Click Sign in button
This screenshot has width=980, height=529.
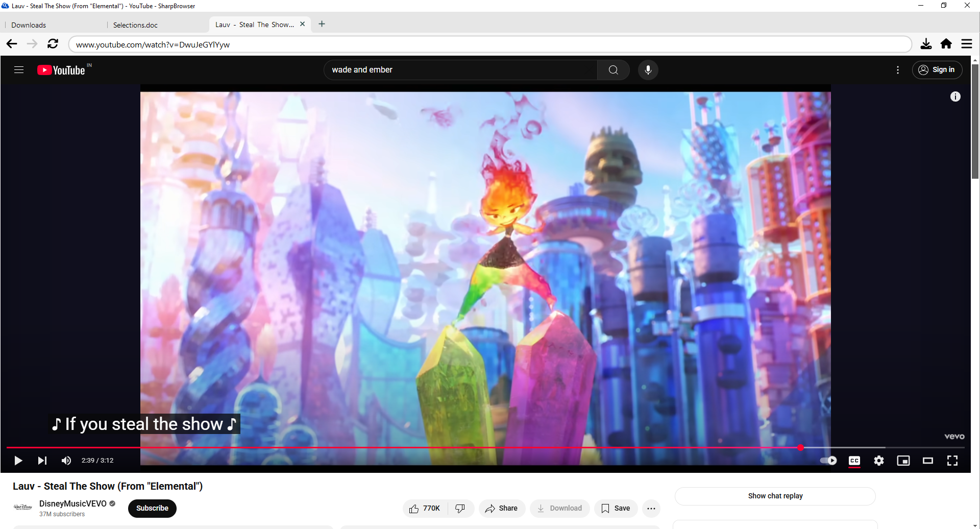tap(937, 70)
